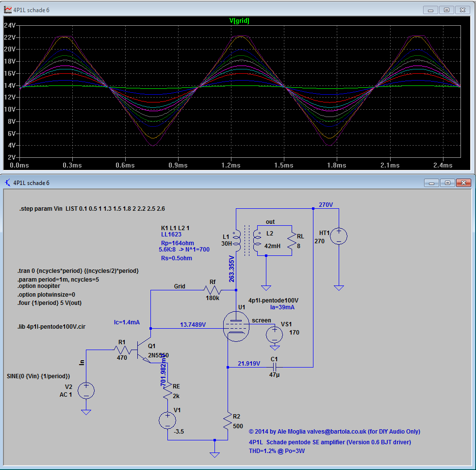The width and height of the screenshot is (476, 470).
Task: Click the Rp=164ohm comment
Action: 177,243
